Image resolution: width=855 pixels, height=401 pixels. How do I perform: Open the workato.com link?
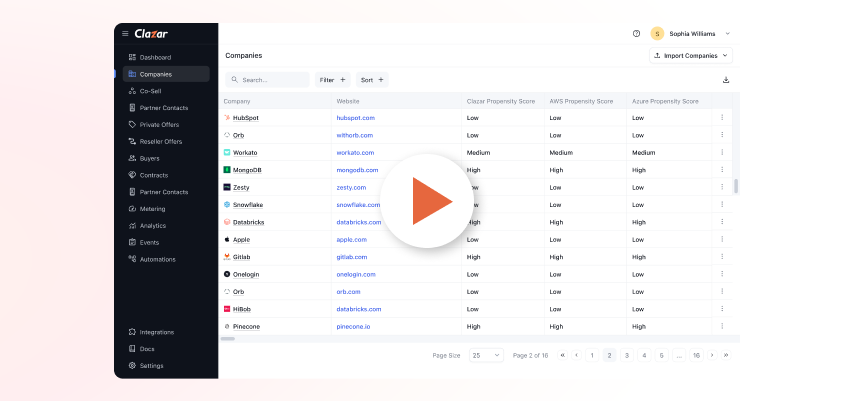pos(355,153)
